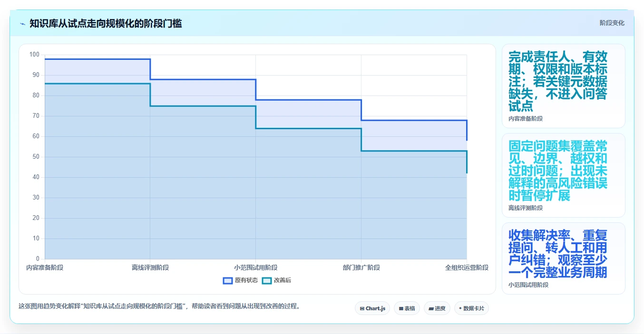Click the 固定问题集 headline in the second card
Image resolution: width=644 pixels, height=334 pixels.
[558, 171]
